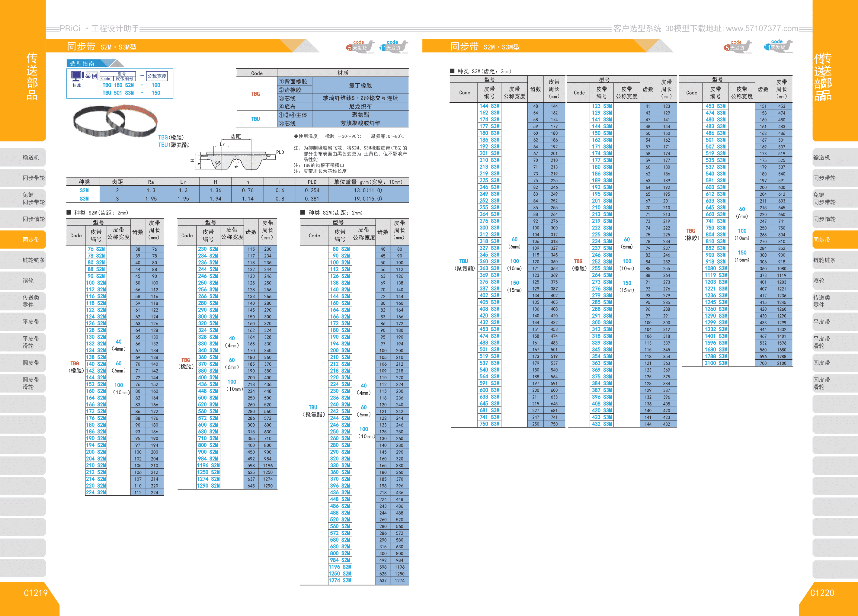Viewport: 858px width, 616px height.
Task: Open the 同步带轮 tab on the right edge
Action: [x=835, y=178]
